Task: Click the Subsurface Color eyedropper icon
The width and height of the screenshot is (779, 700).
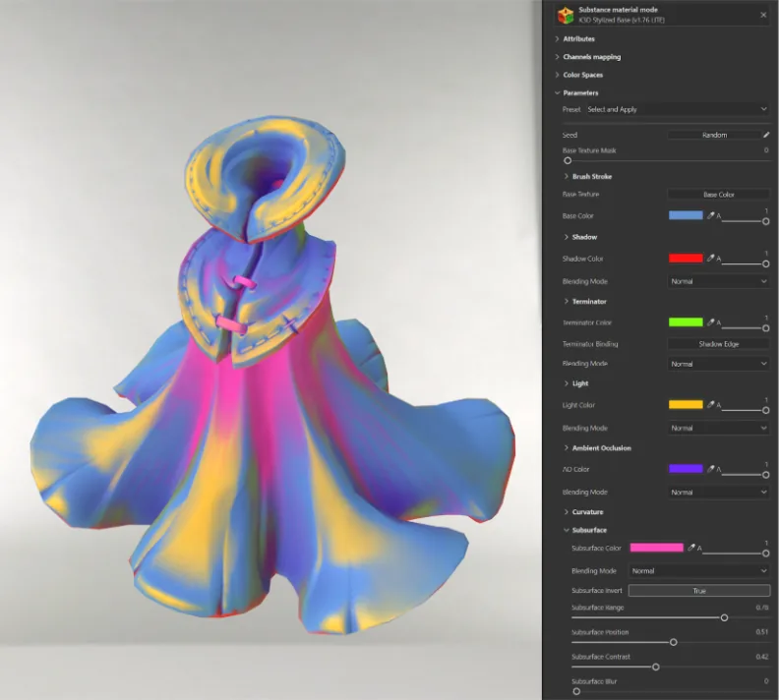Action: coord(691,548)
